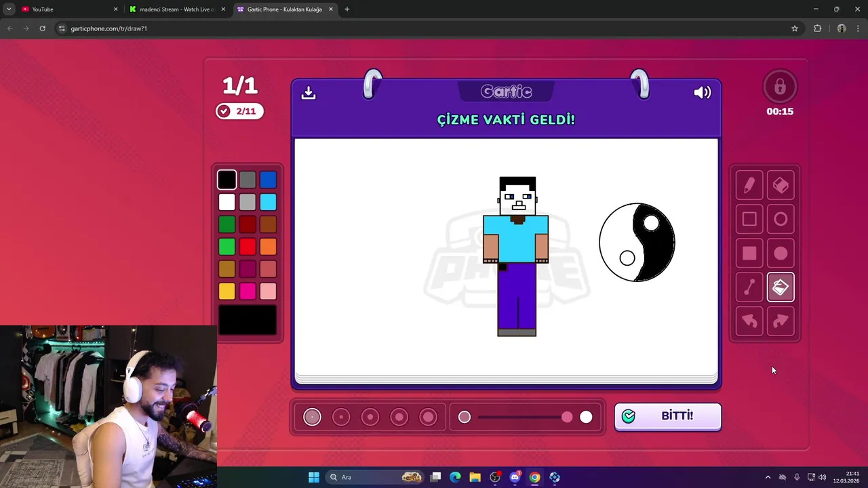Pick the white color swatch
The width and height of the screenshot is (868, 488).
227,202
